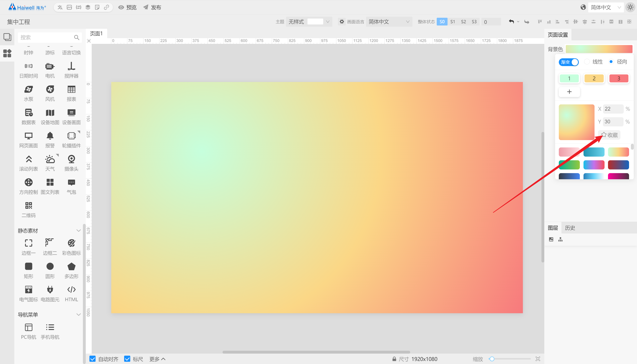Open the components panel sidebar icon
Screen dimensions: 637x364
[7, 53]
